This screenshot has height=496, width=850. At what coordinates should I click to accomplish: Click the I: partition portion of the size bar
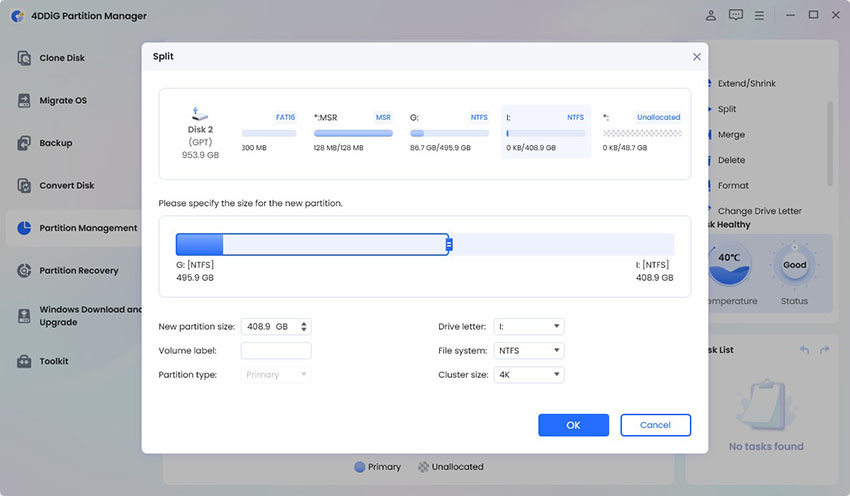click(563, 245)
